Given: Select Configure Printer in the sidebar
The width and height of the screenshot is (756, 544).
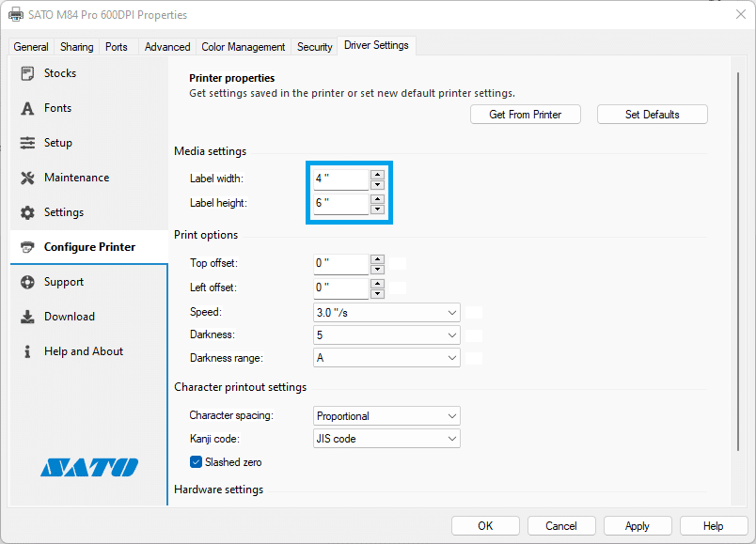Looking at the screenshot, I should [89, 247].
